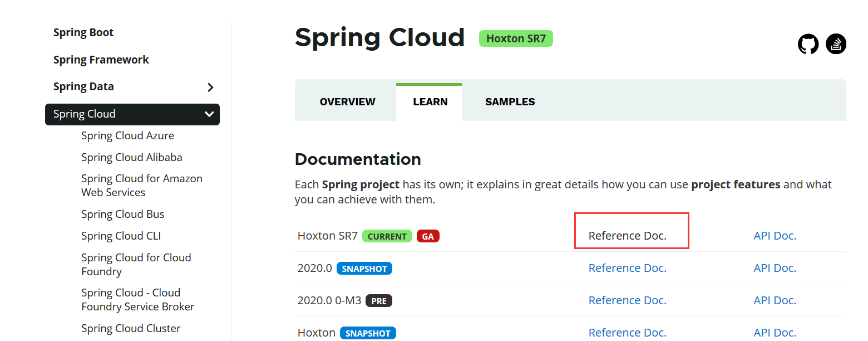Click the Hoxton SR7 version badge

point(516,38)
